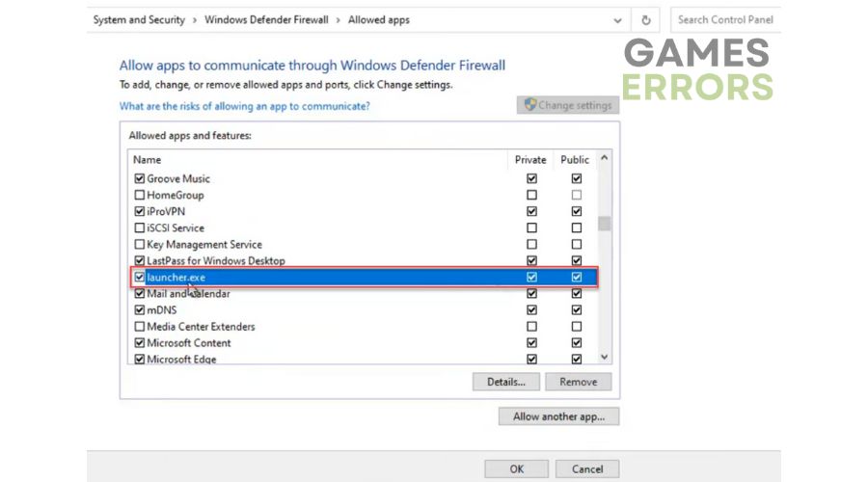Confirm with the OK button
868x482 pixels.
(x=517, y=469)
